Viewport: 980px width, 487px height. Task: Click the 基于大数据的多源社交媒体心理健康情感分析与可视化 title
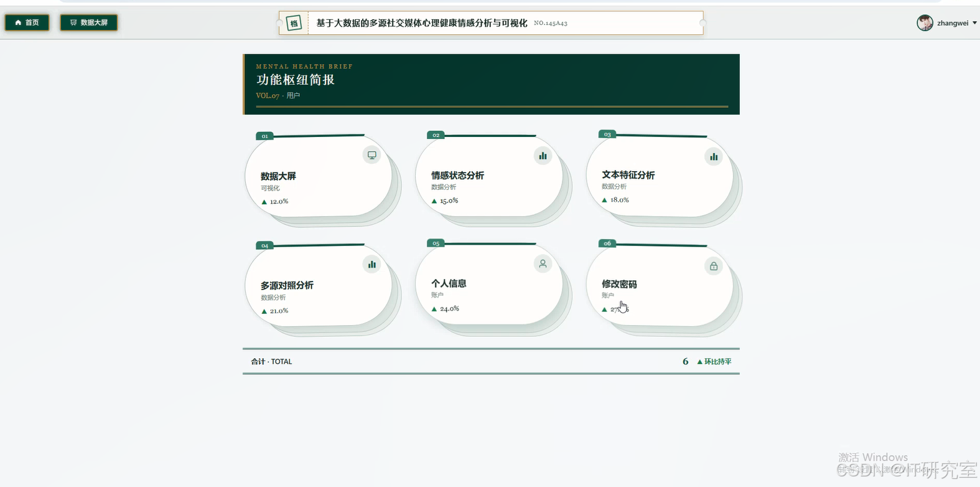(422, 23)
